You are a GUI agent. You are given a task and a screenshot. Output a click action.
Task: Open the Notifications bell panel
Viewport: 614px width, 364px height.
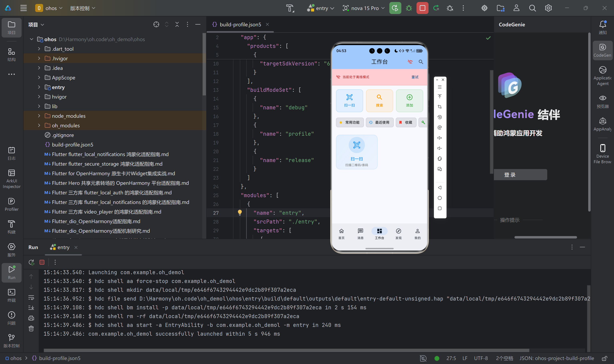tap(602, 27)
